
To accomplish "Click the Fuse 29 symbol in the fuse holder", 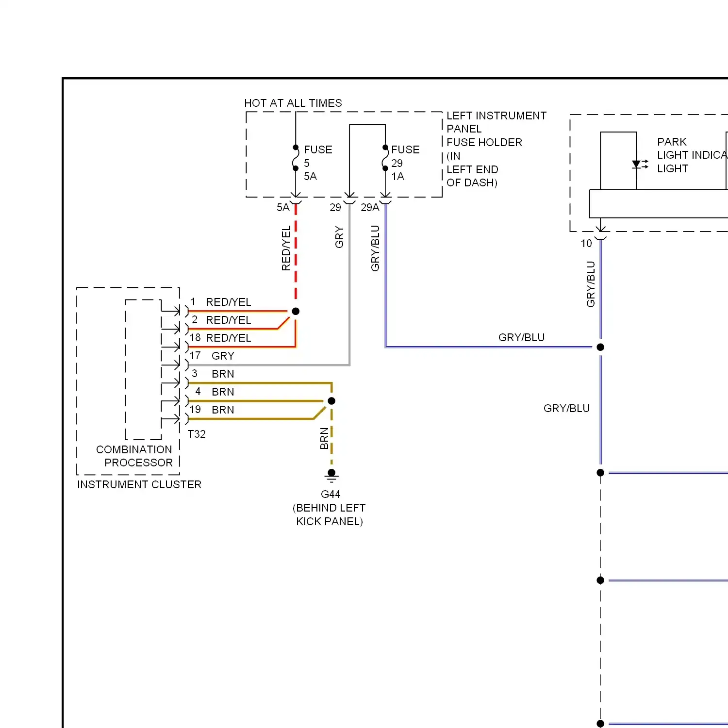I will (385, 158).
